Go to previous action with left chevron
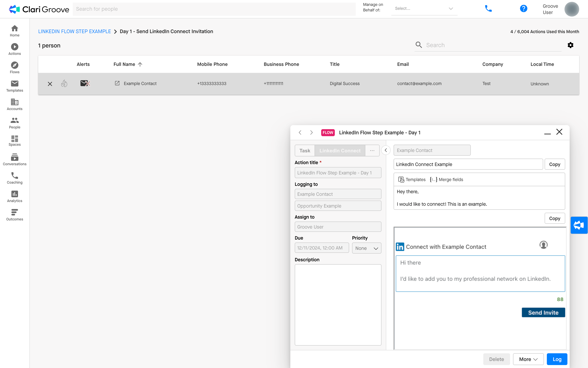The height and width of the screenshot is (368, 588). point(300,132)
